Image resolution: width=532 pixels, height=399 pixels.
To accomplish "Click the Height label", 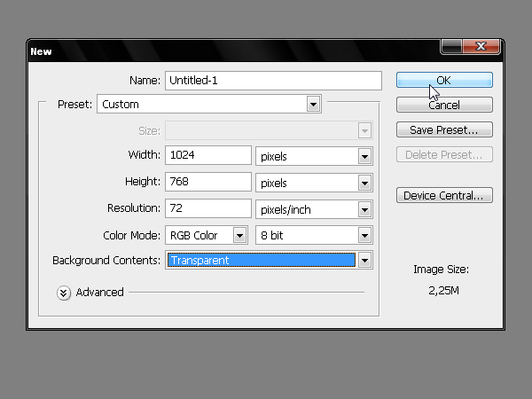I will [x=143, y=182].
